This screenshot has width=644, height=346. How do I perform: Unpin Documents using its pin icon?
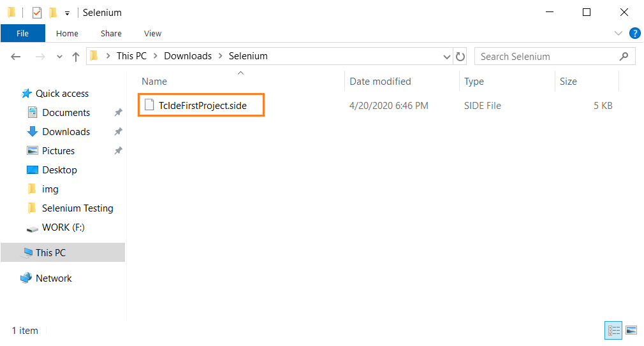(119, 112)
